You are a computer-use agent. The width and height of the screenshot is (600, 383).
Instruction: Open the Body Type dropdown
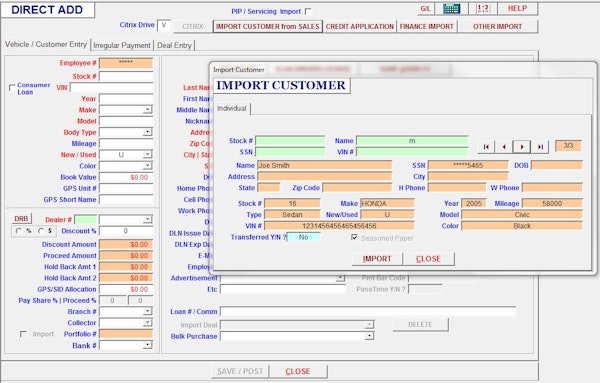(x=147, y=132)
